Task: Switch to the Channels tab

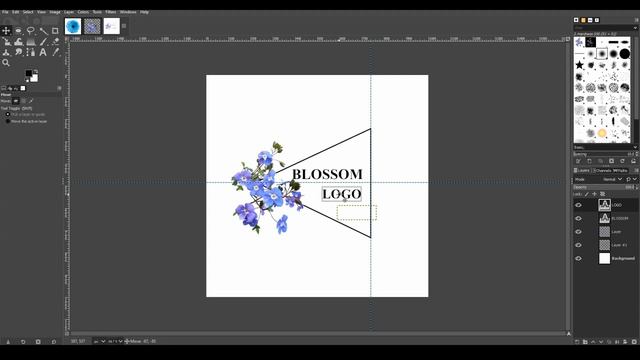Action: click(x=602, y=170)
